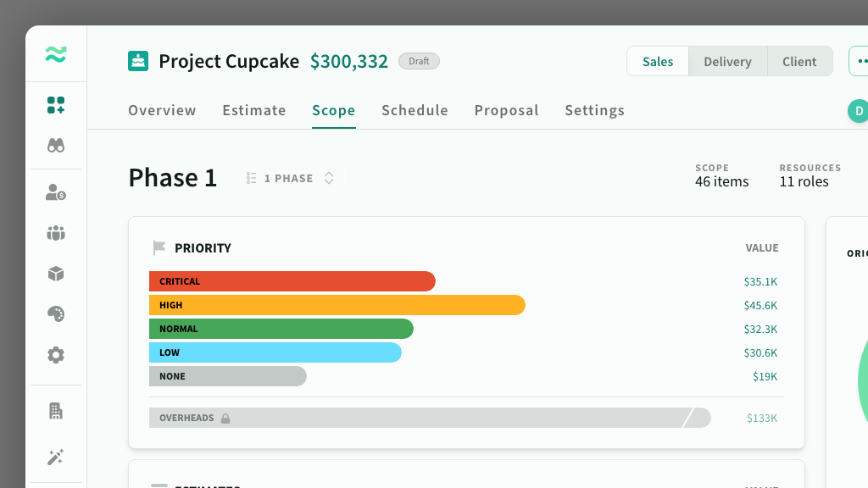Open the team people-group icon
The image size is (868, 488).
tap(56, 233)
